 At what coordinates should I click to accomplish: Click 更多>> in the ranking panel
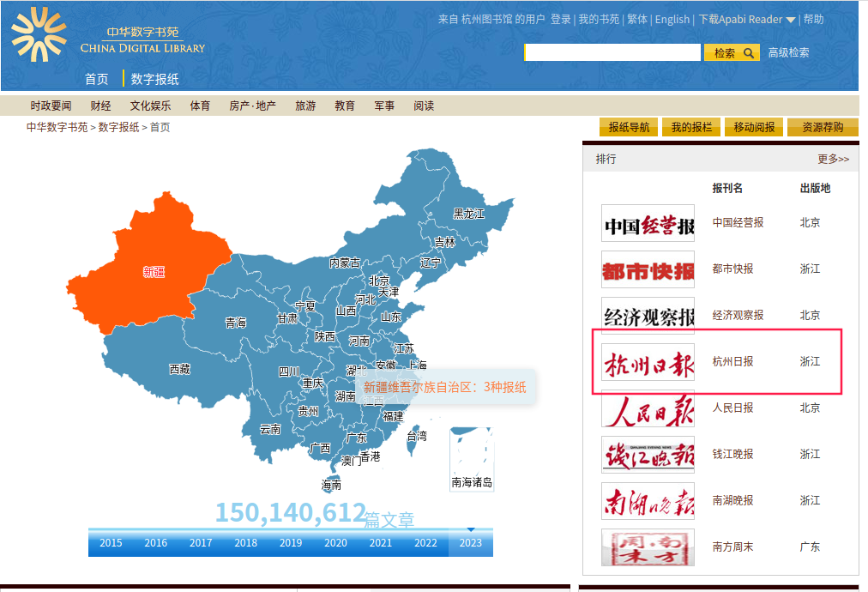pos(833,160)
